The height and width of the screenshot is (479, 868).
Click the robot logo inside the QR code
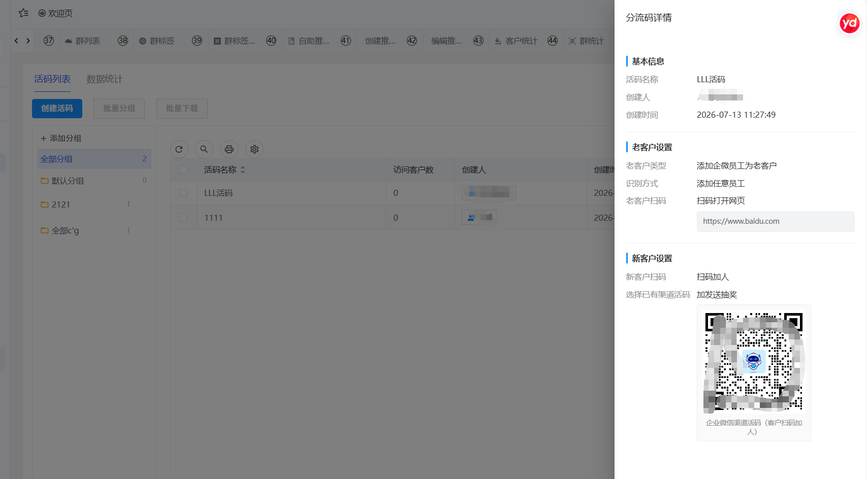coord(754,361)
